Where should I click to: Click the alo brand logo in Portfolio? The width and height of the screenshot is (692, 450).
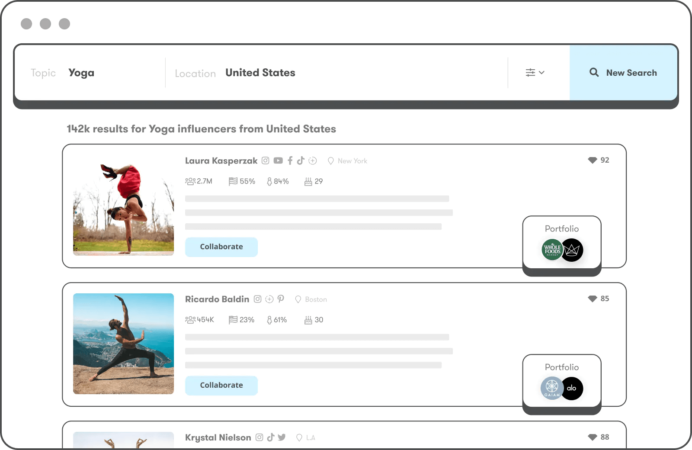click(572, 389)
